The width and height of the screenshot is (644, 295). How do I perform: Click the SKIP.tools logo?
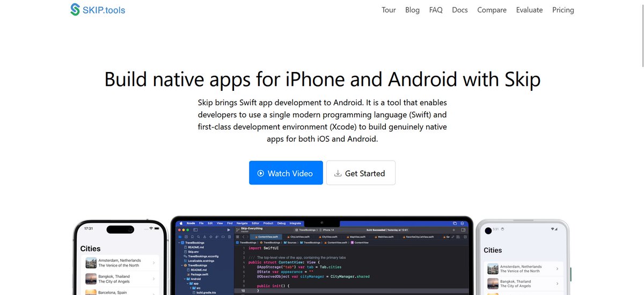click(x=98, y=10)
